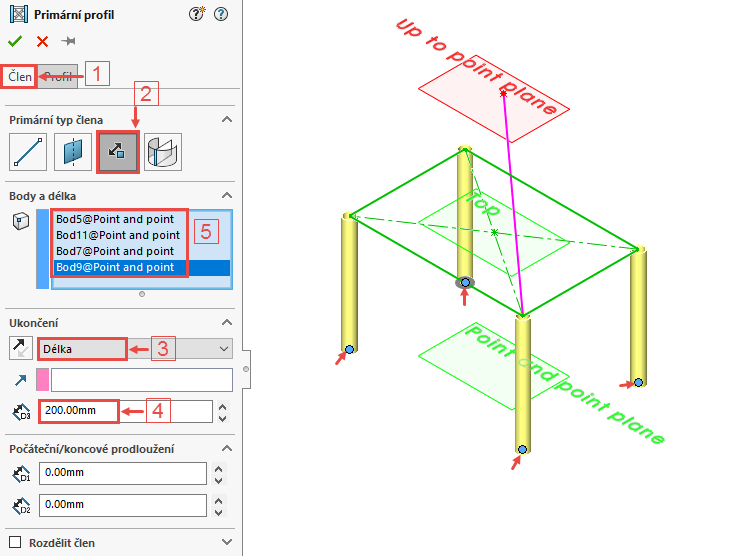
Task: Select Bod7@Point and point in list
Action: pos(142,251)
